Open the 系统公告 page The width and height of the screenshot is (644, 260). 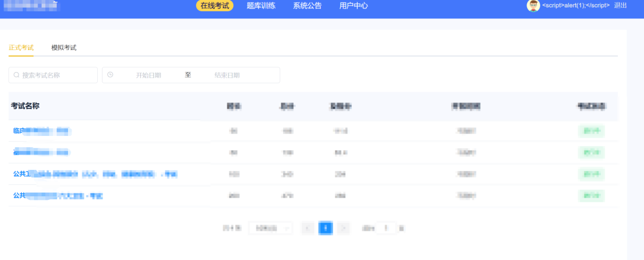pyautogui.click(x=307, y=6)
